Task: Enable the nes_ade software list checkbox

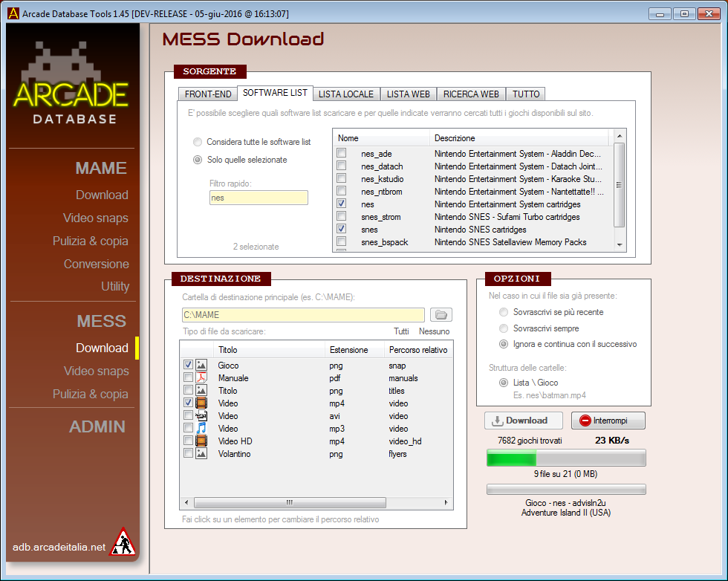Action: coord(341,154)
